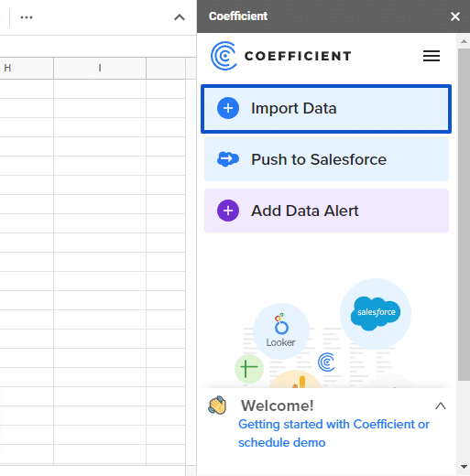Click the Coefficient logo in the sidebar

[281, 56]
